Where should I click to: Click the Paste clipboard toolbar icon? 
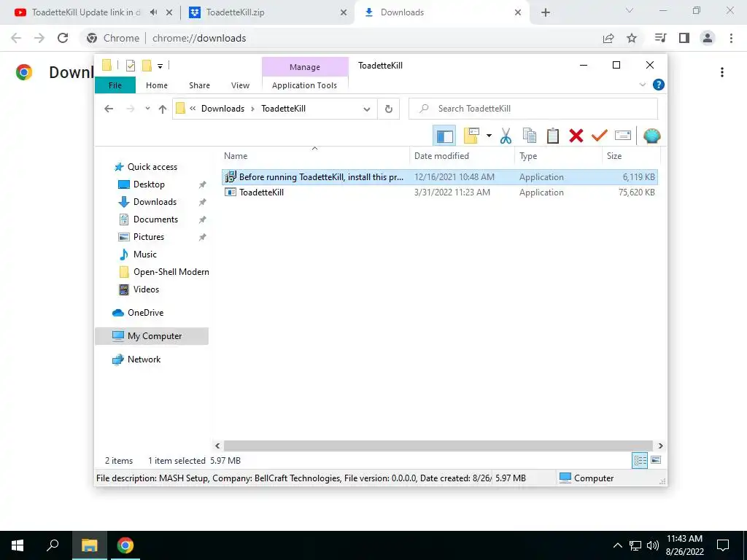pyautogui.click(x=553, y=136)
